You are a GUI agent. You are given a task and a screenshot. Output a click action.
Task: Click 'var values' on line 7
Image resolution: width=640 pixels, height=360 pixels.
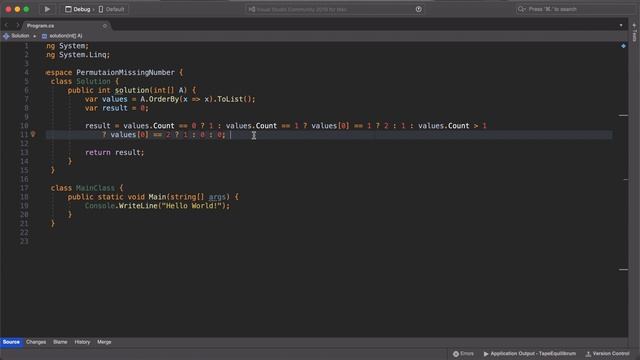click(x=106, y=99)
